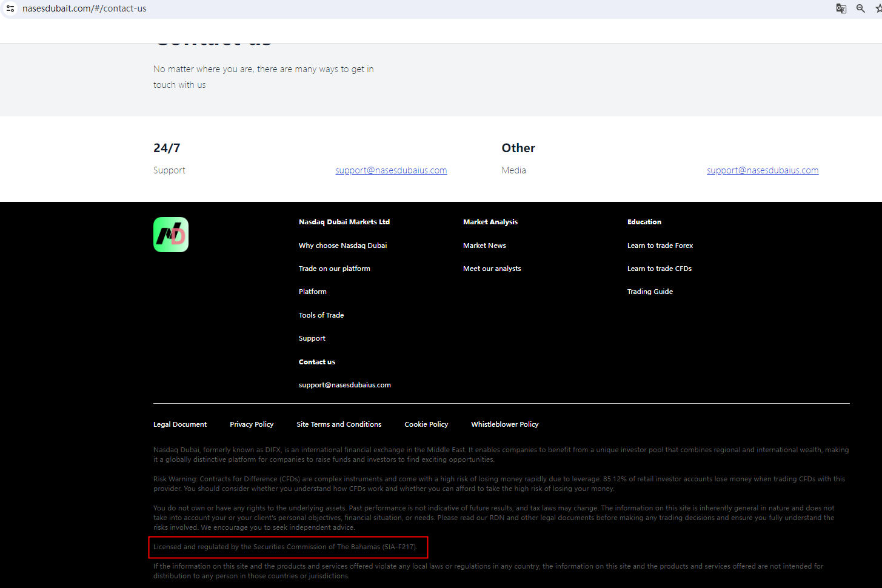Click the bookmark star icon
Screen dimensions: 882x588
pos(879,8)
